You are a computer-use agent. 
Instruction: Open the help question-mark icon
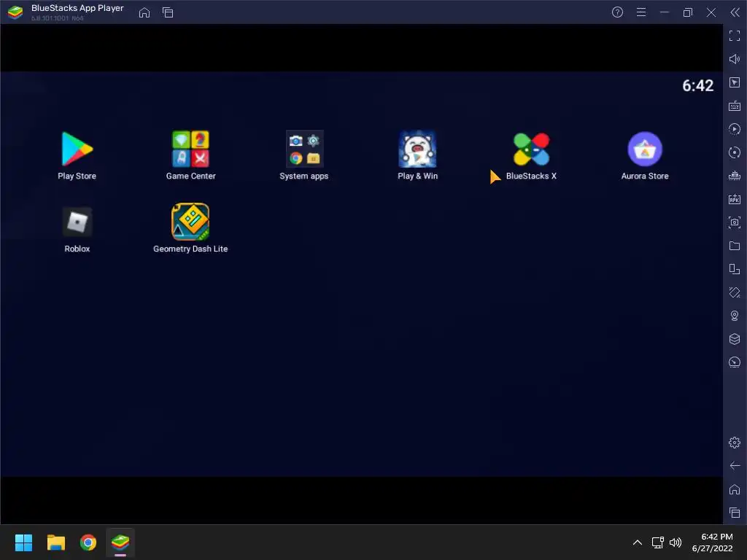point(617,12)
